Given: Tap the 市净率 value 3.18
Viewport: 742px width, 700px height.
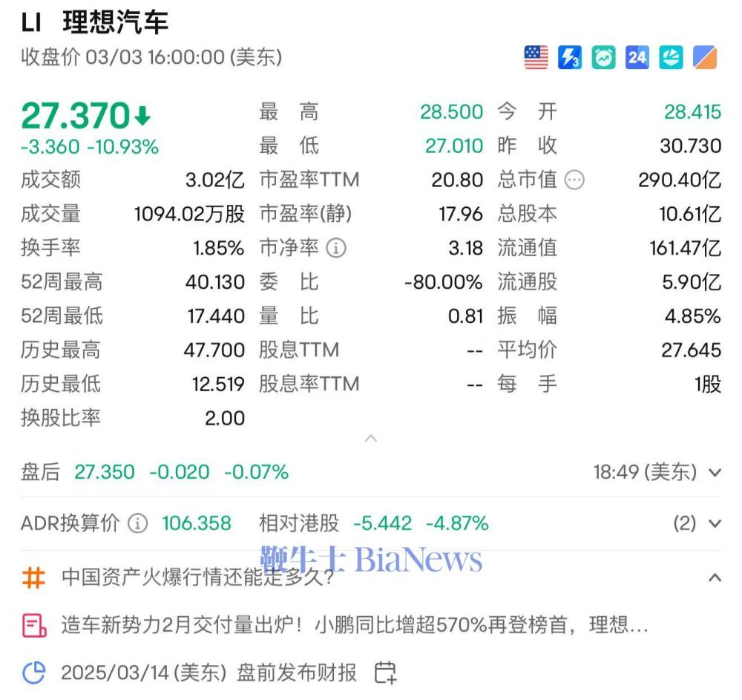Looking at the screenshot, I should [466, 248].
